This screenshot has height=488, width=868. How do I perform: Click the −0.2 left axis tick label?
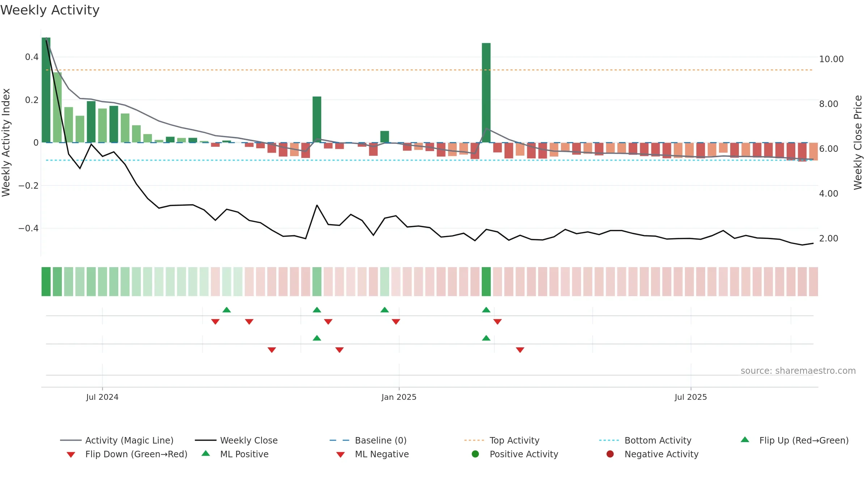pyautogui.click(x=29, y=185)
